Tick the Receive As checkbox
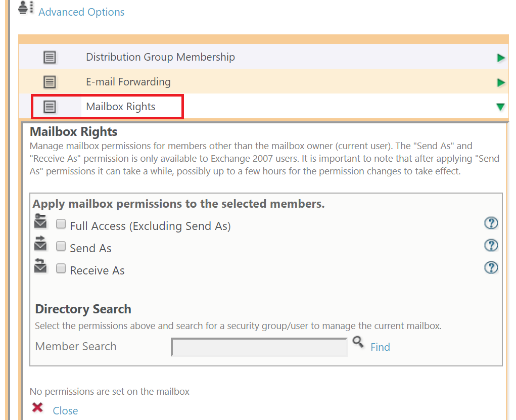Viewport: 516px width, 420px height. (x=61, y=268)
